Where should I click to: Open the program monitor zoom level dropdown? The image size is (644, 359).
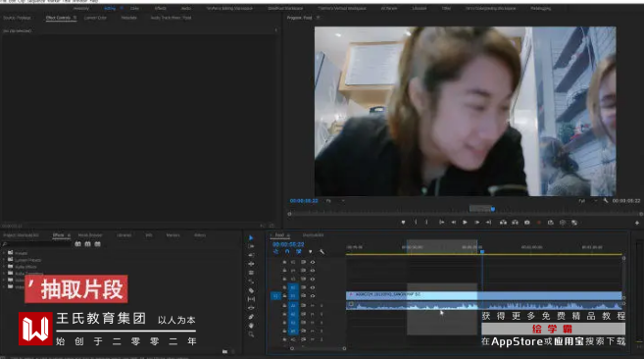[x=335, y=201]
